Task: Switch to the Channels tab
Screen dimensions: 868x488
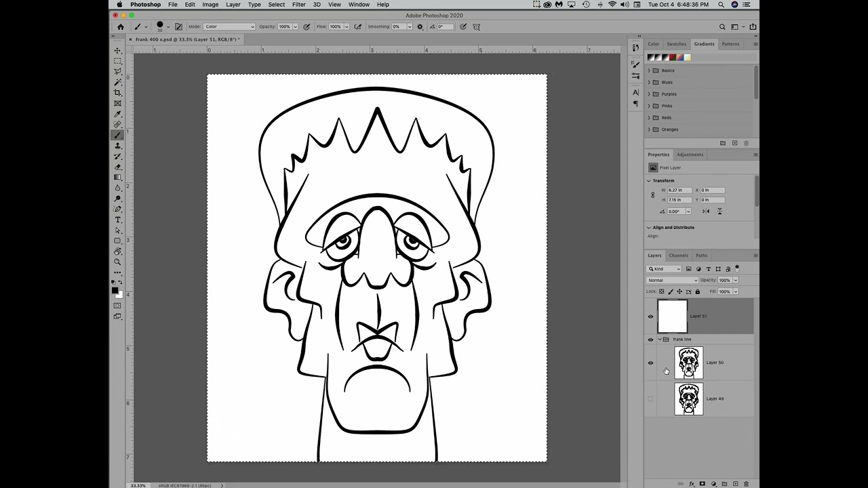Action: click(x=678, y=256)
